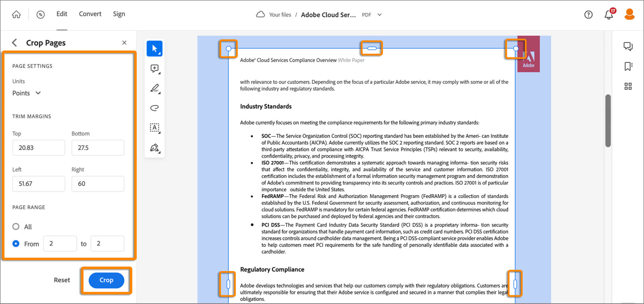Select the Add comment tool

pyautogui.click(x=155, y=68)
